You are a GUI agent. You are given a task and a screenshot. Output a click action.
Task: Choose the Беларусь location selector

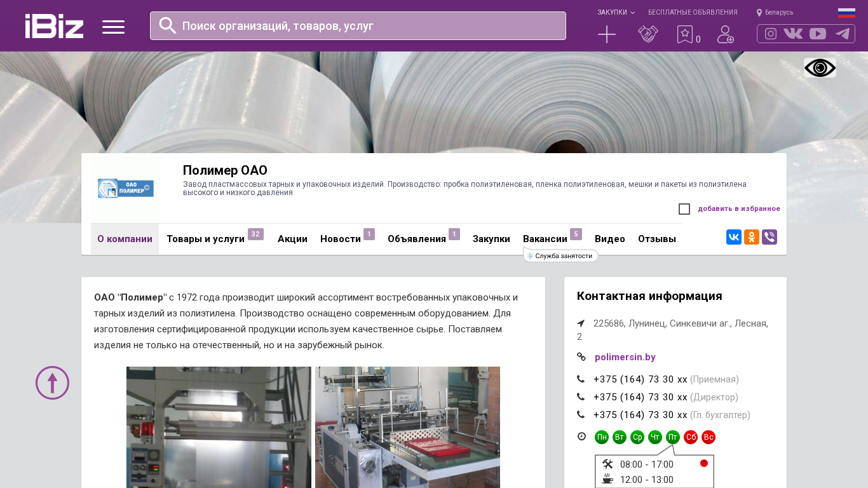[x=775, y=12]
